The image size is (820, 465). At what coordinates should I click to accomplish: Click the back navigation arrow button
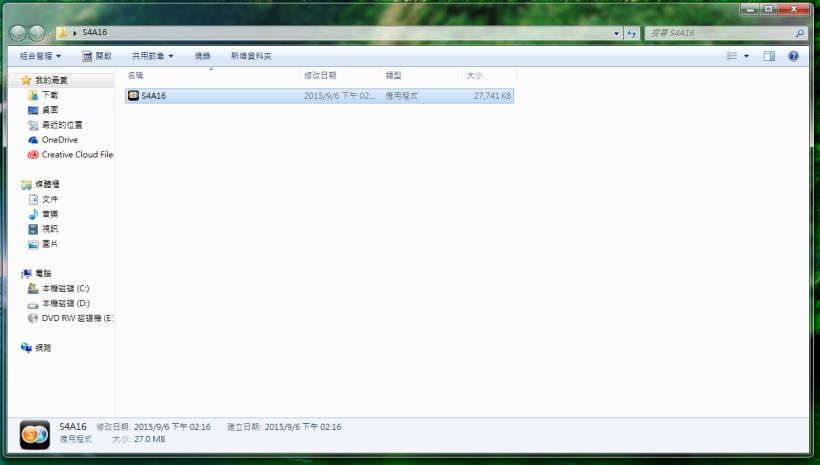click(19, 33)
